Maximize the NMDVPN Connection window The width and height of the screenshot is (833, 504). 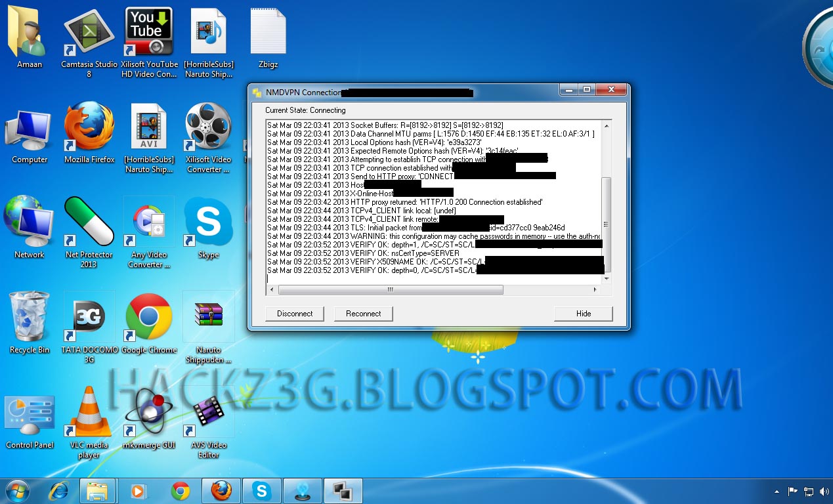587,90
